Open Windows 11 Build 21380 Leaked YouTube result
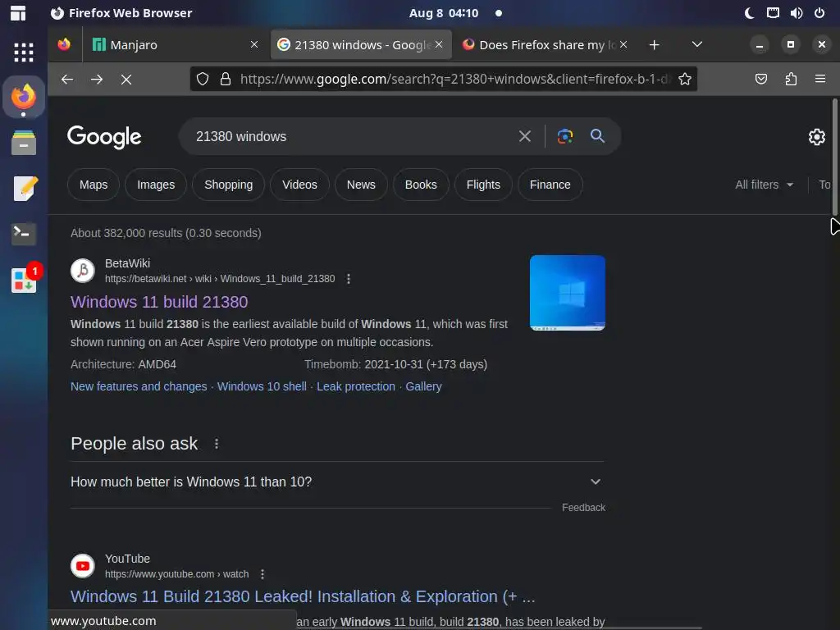The height and width of the screenshot is (630, 840). [303, 597]
